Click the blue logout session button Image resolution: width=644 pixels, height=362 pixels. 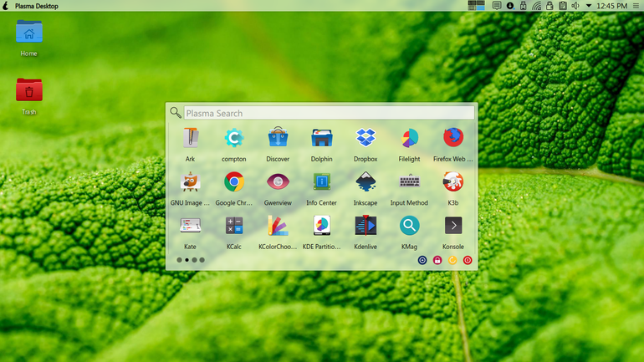pos(422,260)
